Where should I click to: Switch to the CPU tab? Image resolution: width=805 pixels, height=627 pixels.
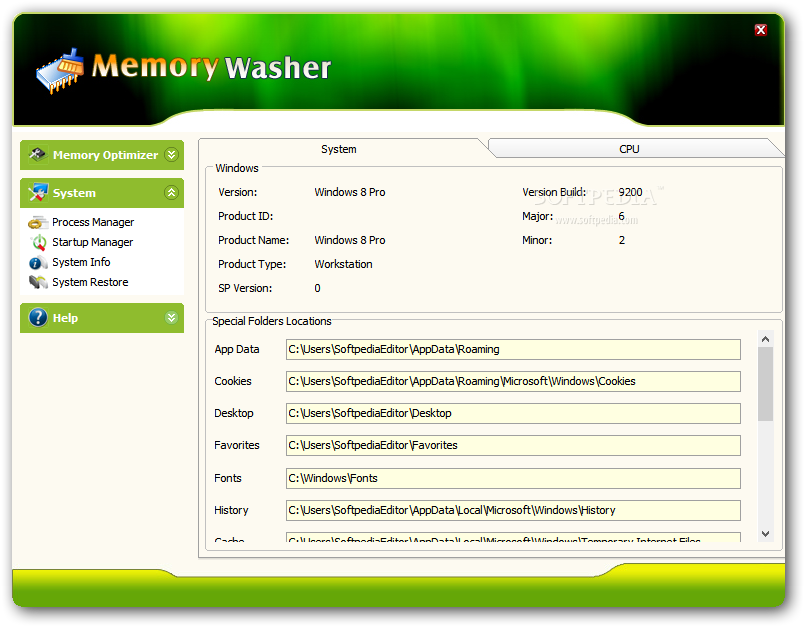(x=629, y=149)
